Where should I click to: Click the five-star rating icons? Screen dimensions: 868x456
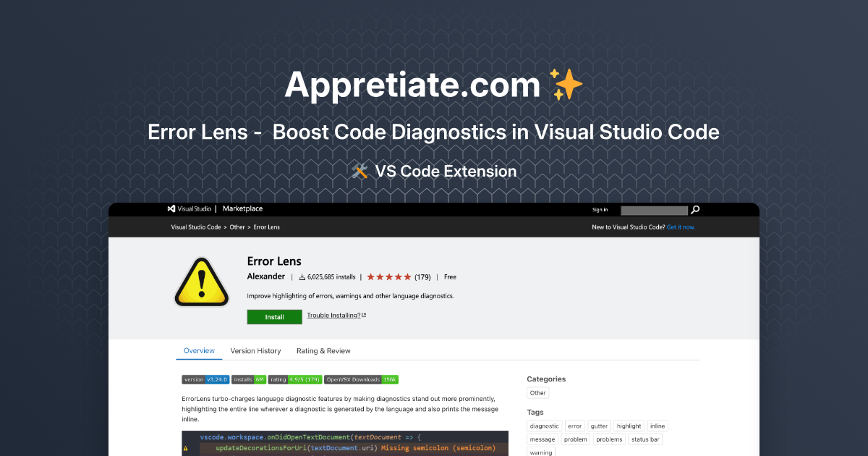coord(389,276)
